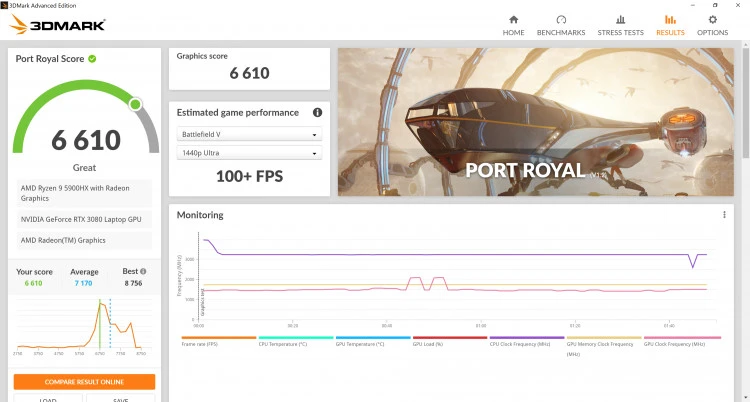Toggle the GPU Clock Frequency legend
Image resolution: width=750 pixels, height=402 pixels.
coord(682,341)
